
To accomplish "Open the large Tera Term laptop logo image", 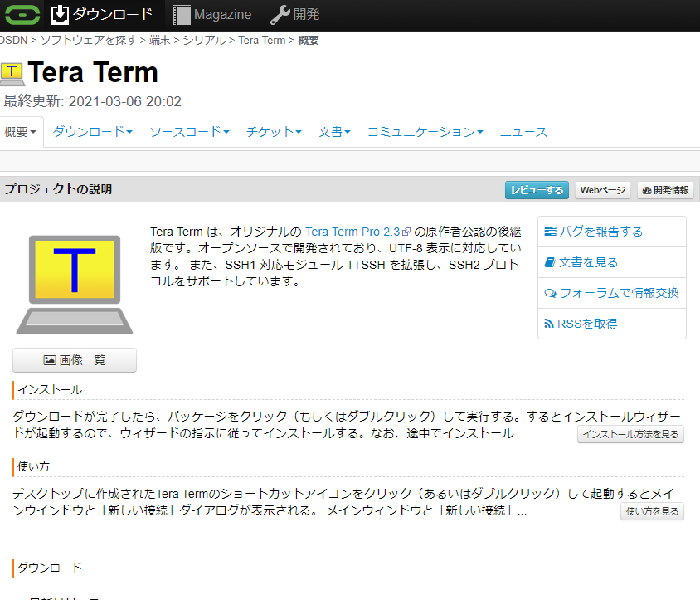I will click(x=75, y=285).
